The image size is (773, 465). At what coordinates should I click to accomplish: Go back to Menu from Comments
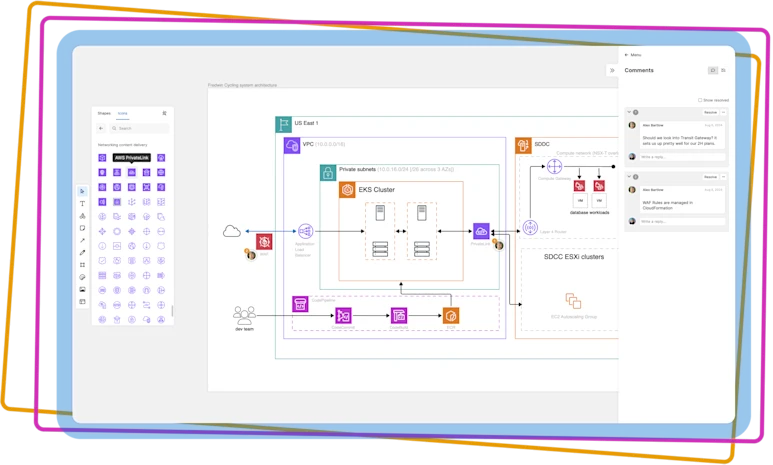point(632,55)
